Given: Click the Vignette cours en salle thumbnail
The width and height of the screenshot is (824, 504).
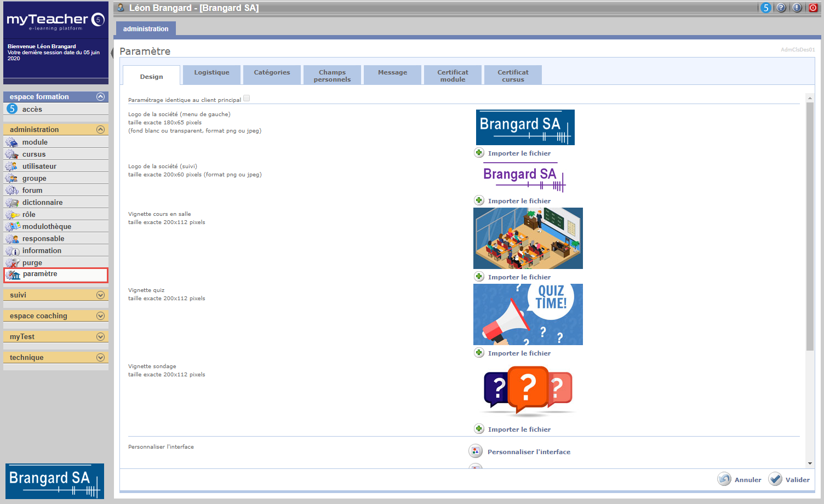Looking at the screenshot, I should pos(528,238).
